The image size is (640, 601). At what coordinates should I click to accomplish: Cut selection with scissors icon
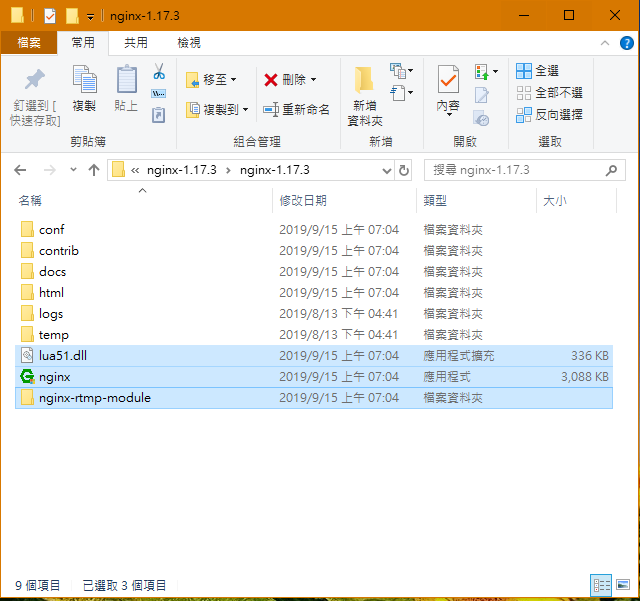pyautogui.click(x=159, y=71)
